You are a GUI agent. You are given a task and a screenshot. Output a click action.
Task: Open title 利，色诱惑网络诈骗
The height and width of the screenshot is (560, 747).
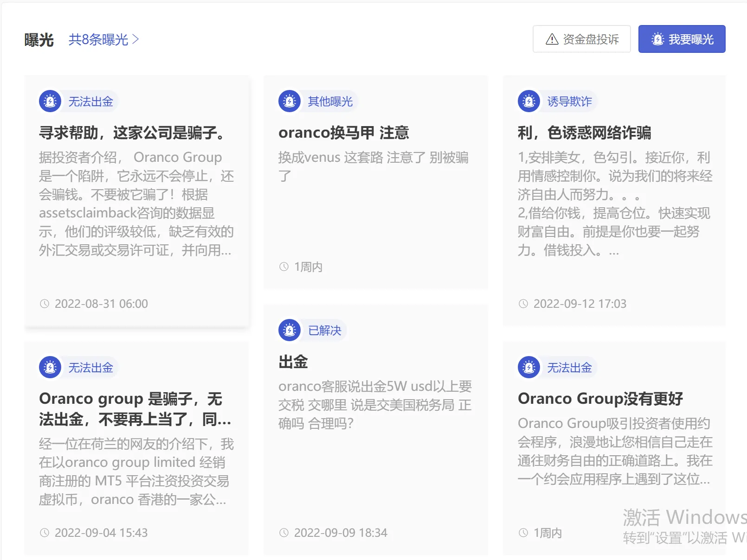click(x=585, y=133)
